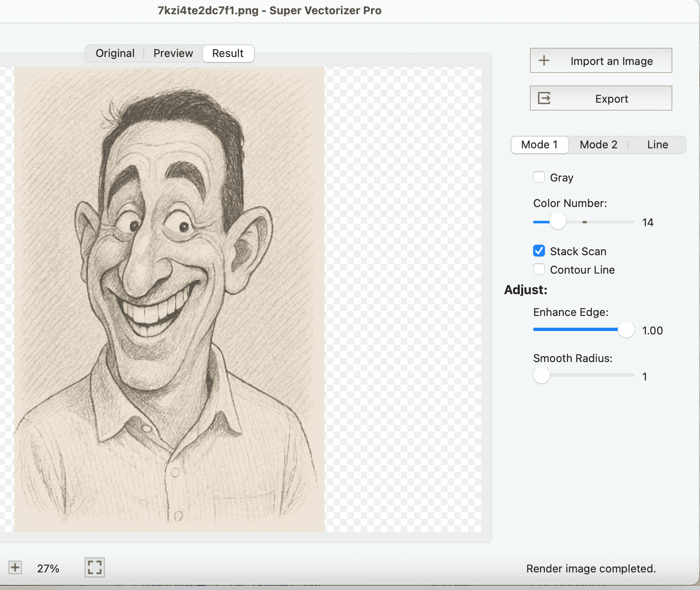Switch to the Preview tab

(173, 53)
